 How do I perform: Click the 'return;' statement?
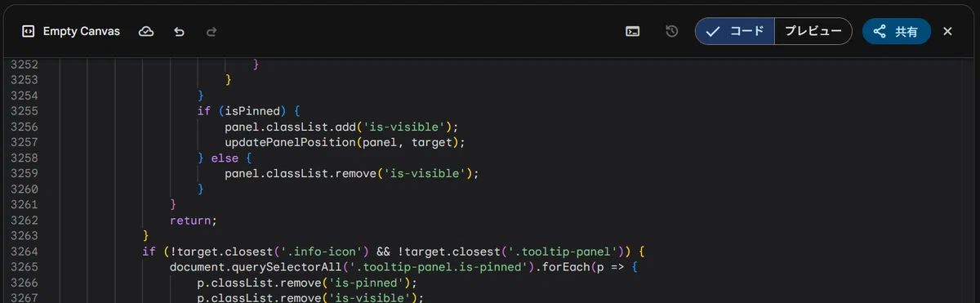point(194,220)
